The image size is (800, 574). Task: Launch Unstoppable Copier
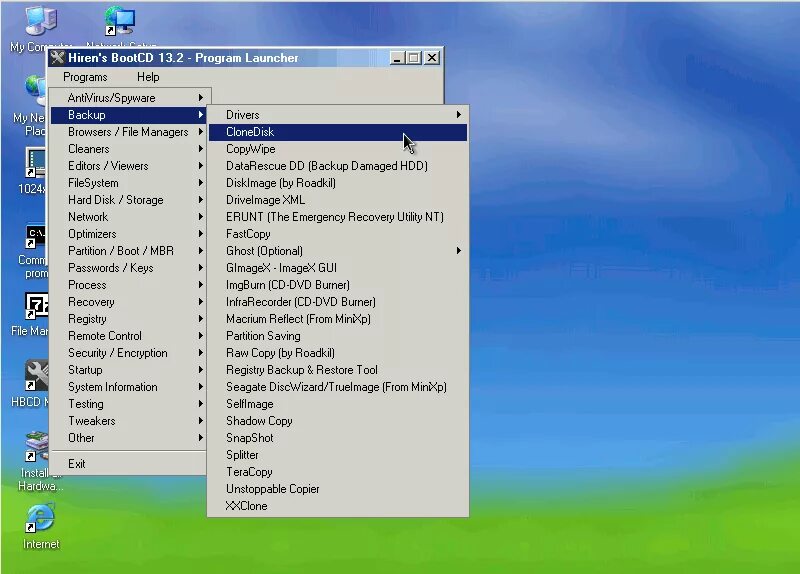point(338,489)
